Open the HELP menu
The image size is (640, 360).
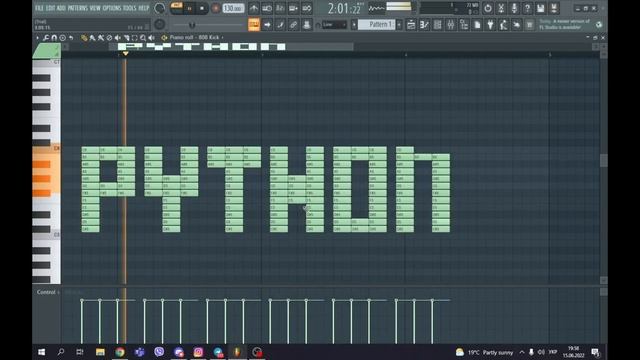[144, 8]
